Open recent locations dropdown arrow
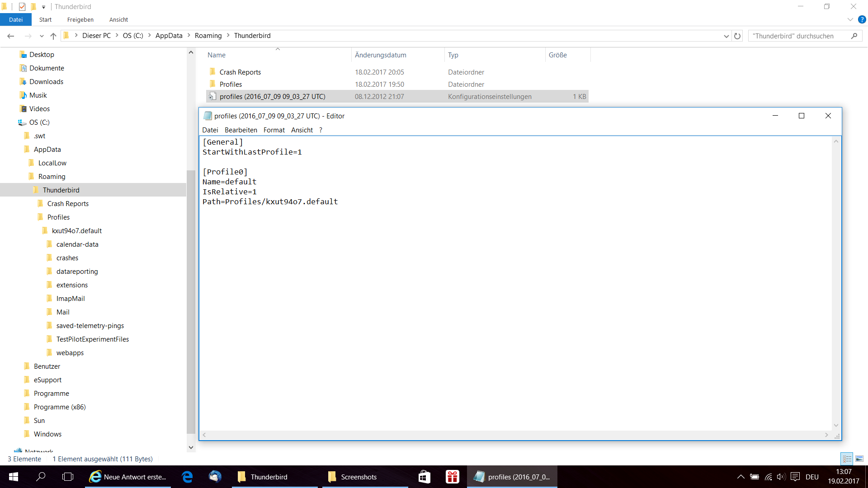The image size is (868, 488). [42, 36]
